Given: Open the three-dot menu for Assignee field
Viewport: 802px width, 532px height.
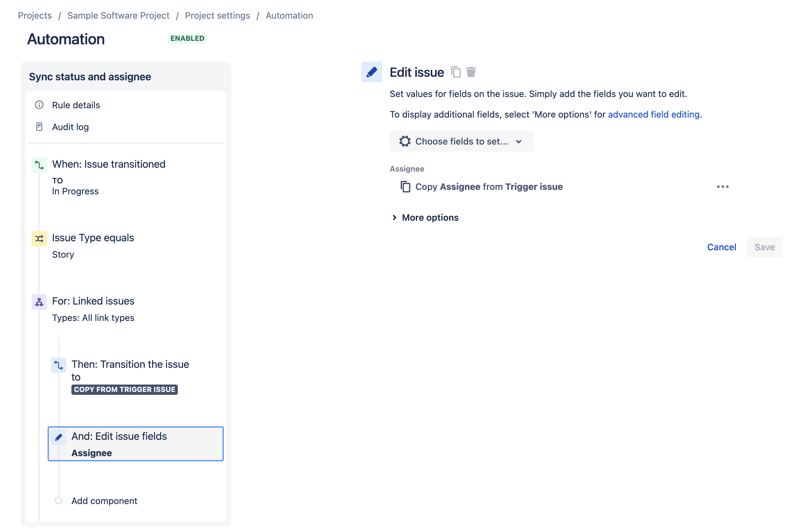Looking at the screenshot, I should coord(723,187).
